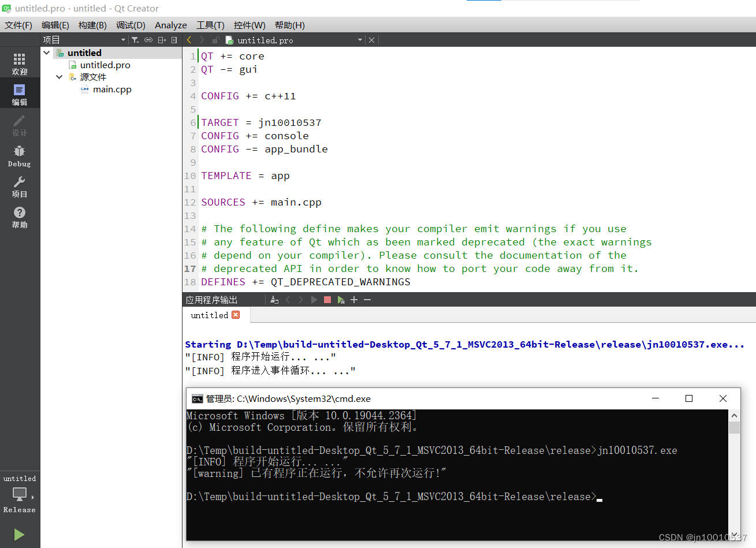Re-run the application from output toolbar

314,300
